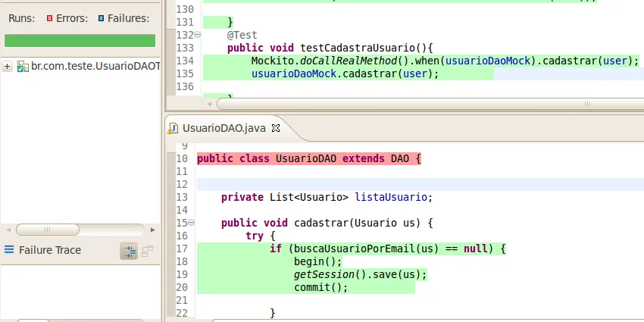Toggle the Filter Stack Trace button
The width and height of the screenshot is (644, 322).
tap(129, 251)
